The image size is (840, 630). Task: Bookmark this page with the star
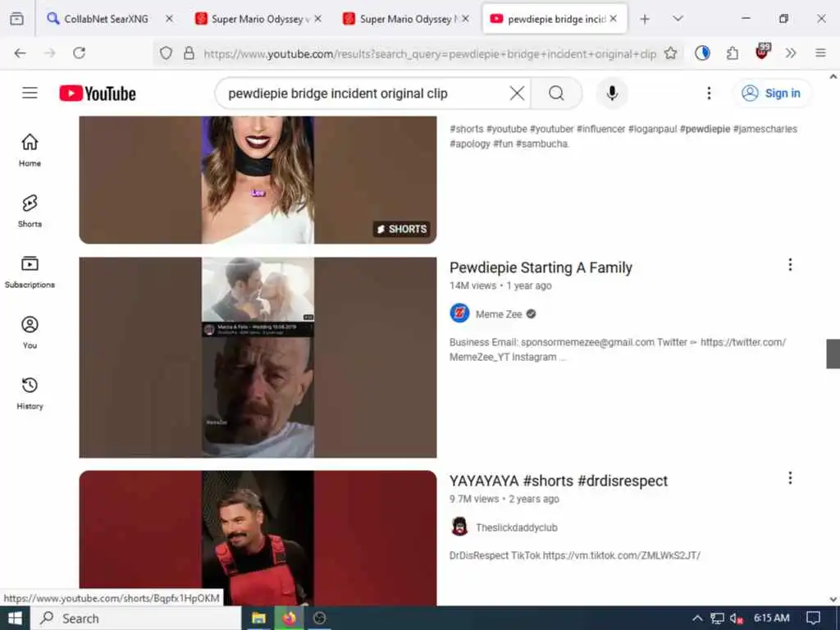pyautogui.click(x=671, y=53)
